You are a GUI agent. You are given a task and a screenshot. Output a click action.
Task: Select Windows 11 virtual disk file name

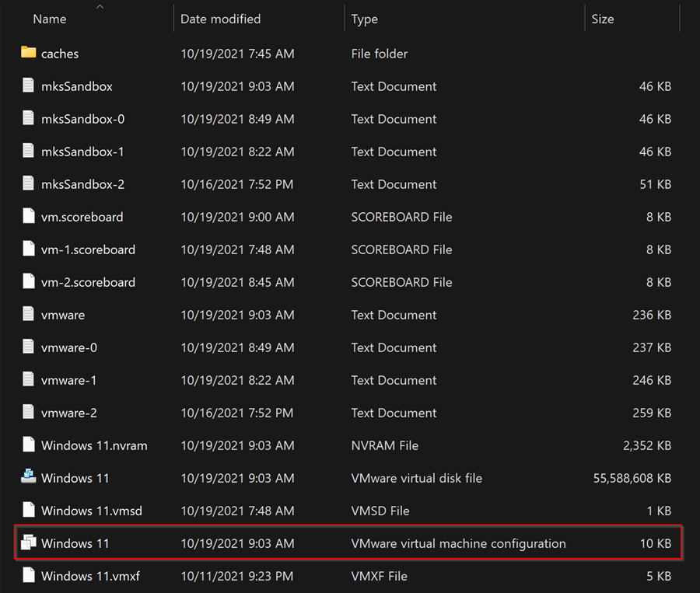tap(75, 478)
